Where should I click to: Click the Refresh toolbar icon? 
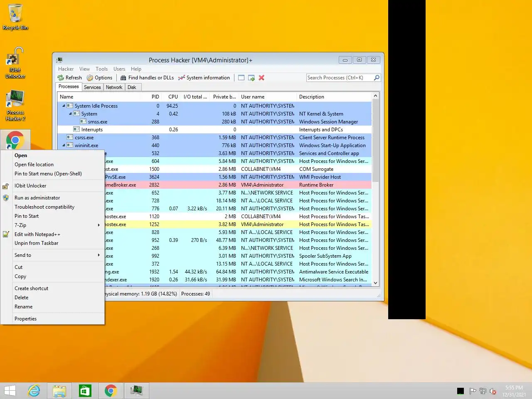pyautogui.click(x=61, y=78)
